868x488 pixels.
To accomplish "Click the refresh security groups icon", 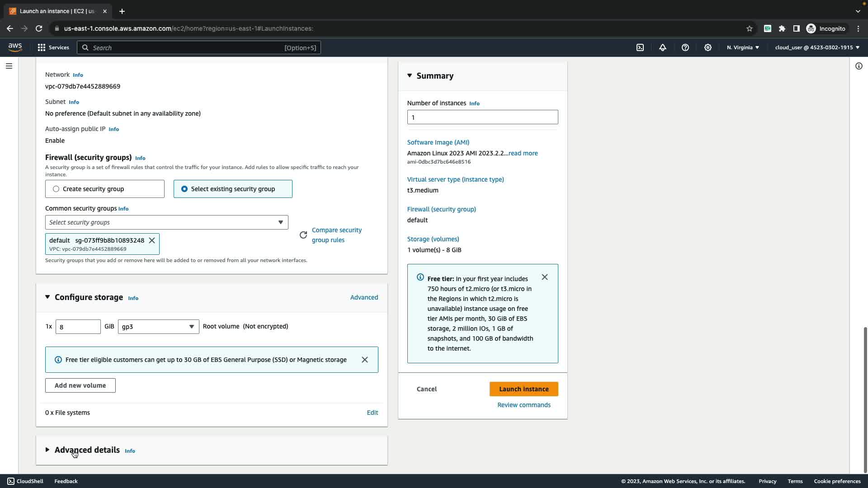I will pos(303,235).
